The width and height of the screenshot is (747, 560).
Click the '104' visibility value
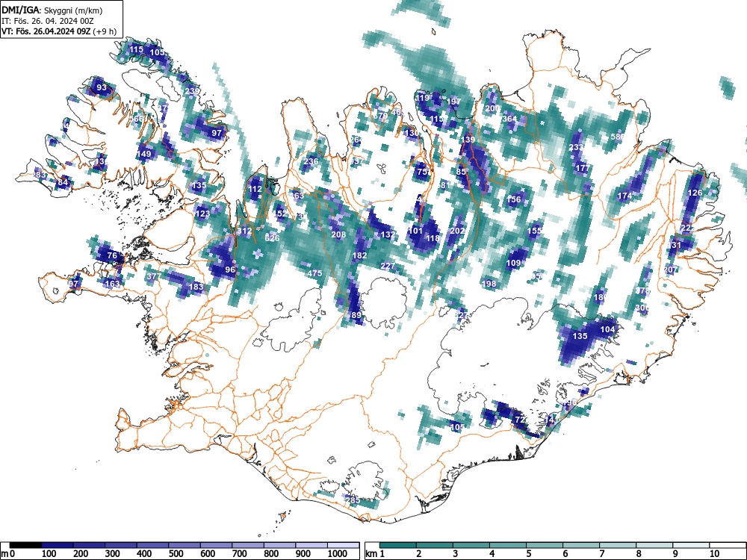pyautogui.click(x=607, y=329)
